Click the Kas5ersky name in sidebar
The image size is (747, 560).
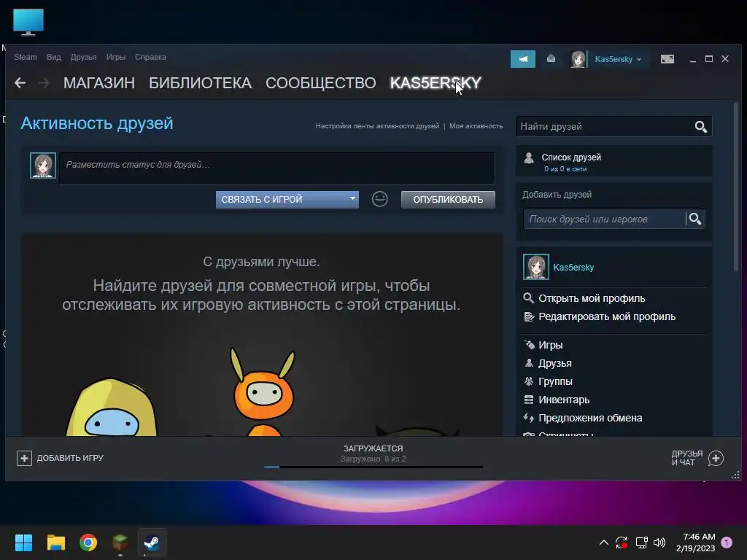tap(573, 268)
